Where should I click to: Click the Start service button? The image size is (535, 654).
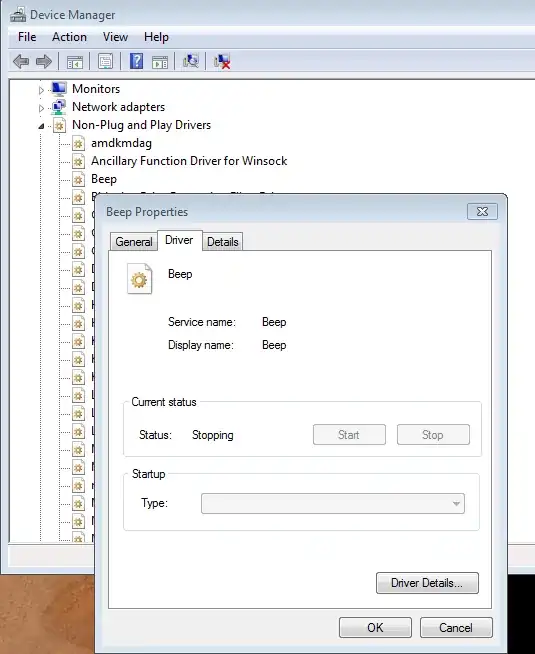click(x=349, y=435)
